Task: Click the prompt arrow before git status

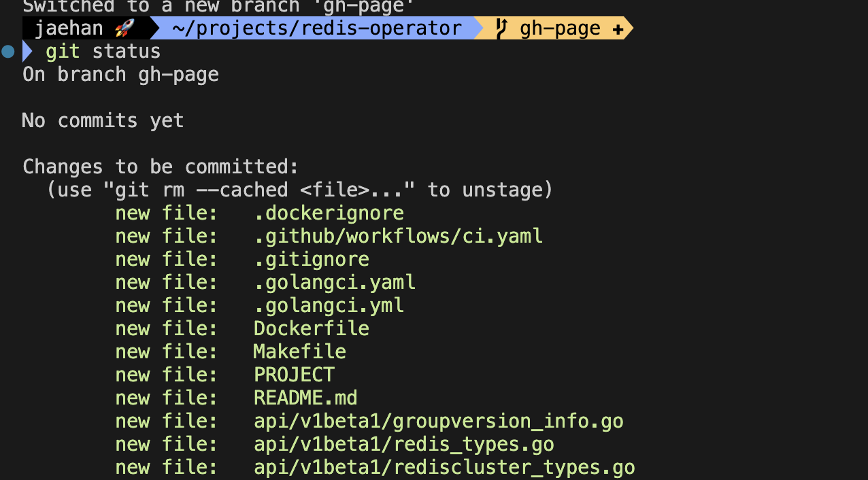Action: (27, 52)
